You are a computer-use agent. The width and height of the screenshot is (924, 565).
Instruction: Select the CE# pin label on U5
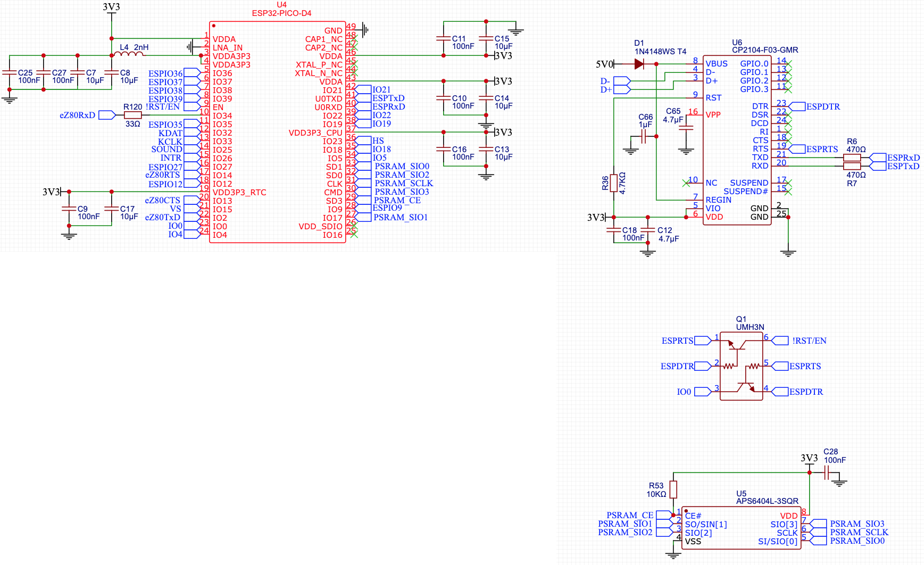point(693,516)
